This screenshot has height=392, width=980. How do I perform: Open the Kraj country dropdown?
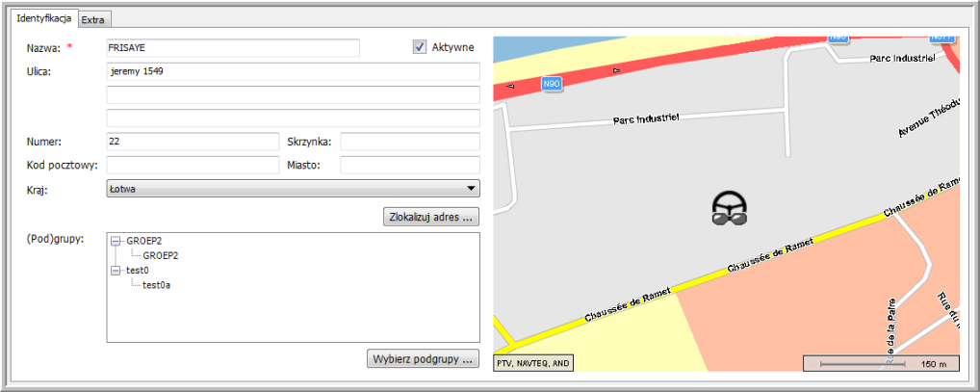[x=293, y=189]
